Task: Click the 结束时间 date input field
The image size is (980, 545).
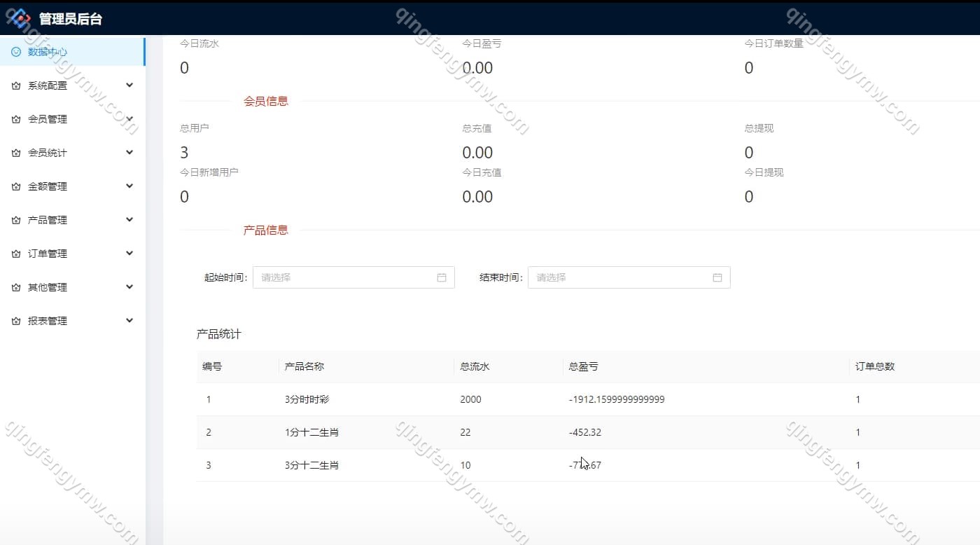Action: (x=619, y=277)
